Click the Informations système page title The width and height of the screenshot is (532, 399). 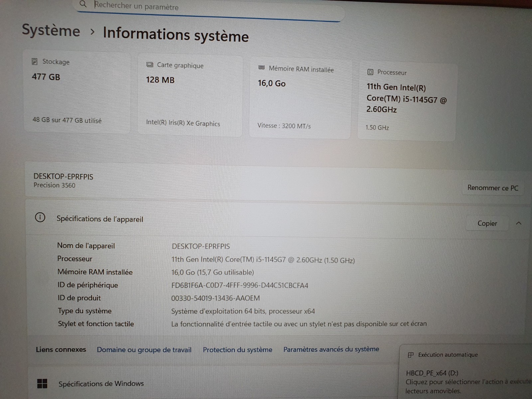(176, 35)
